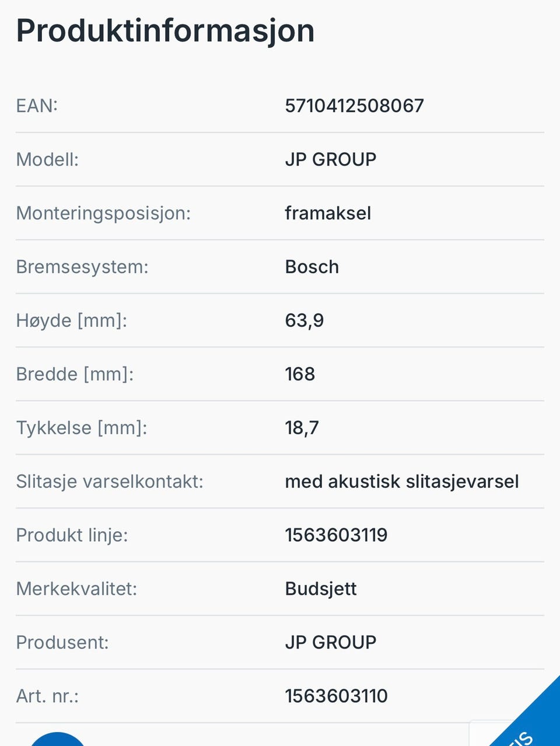Click the Bredde value 168

tap(300, 374)
